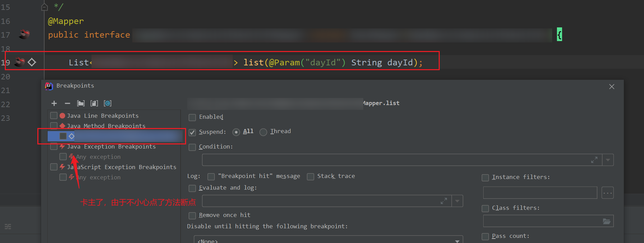Select Java Line Breakpoints tree node
Screen dimensions: 644x243
pos(103,116)
